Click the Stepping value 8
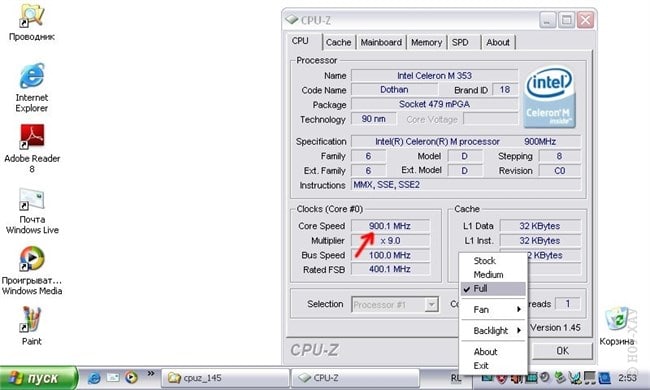 tap(560, 156)
